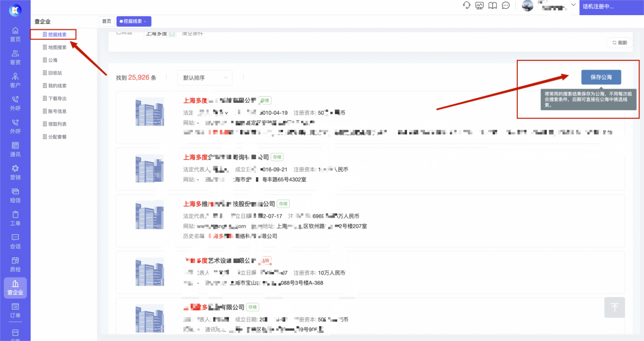This screenshot has width=644, height=341.
Task: Click the highlighted 查企业 sidebar item
Action: point(15,288)
